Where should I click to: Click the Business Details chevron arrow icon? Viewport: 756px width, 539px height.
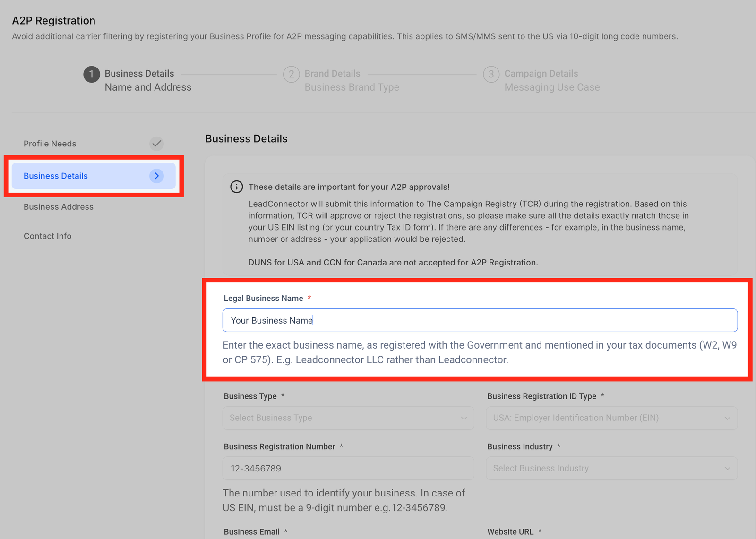click(x=156, y=176)
